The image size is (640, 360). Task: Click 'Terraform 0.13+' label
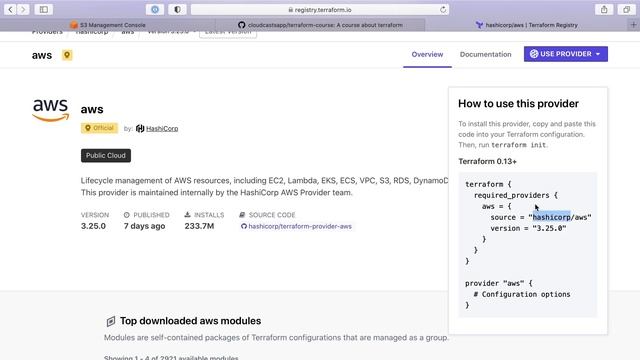point(487,161)
